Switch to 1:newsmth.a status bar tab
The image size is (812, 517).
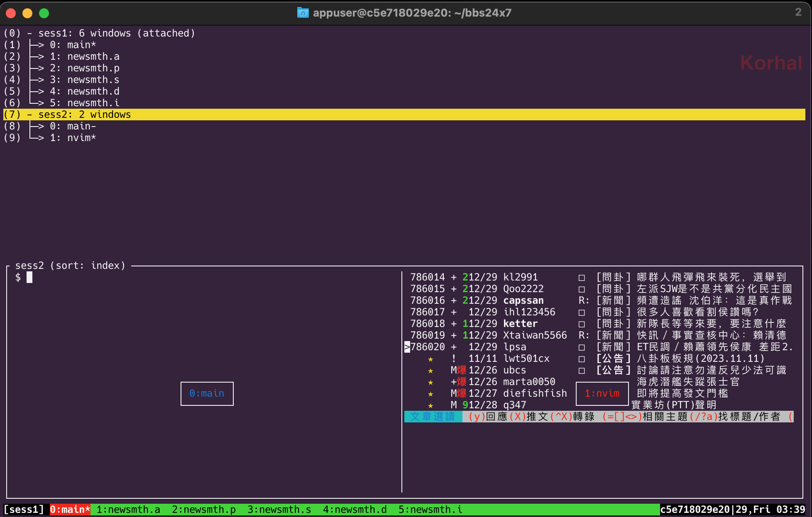(128, 510)
